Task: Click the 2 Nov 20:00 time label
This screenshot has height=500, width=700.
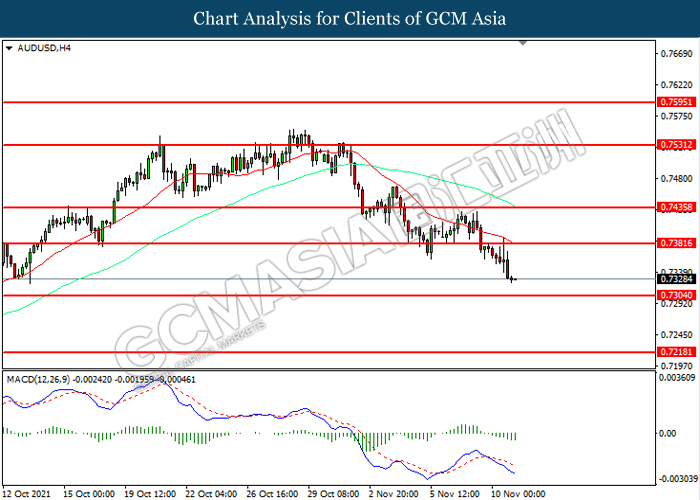Action: click(x=393, y=493)
